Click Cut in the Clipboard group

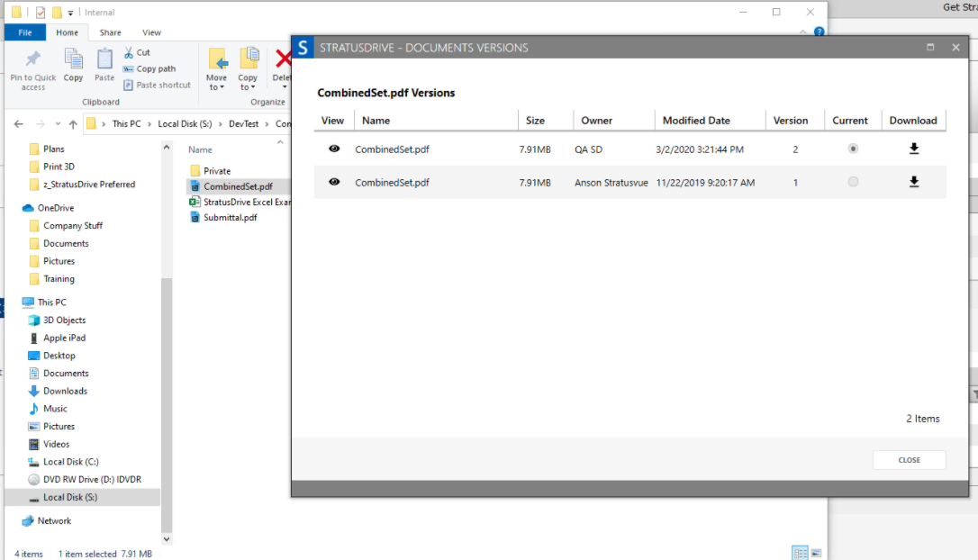(x=137, y=52)
